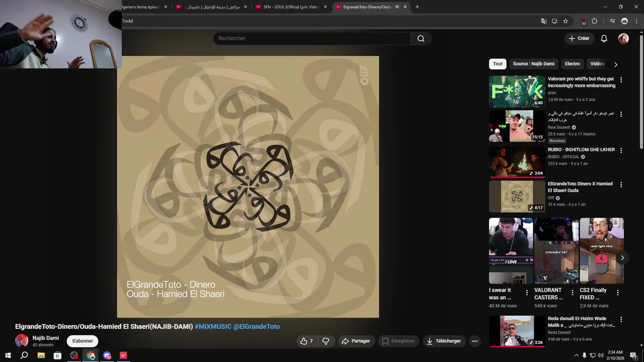The image size is (644, 362).
Task: Click the translate page icon
Action: click(x=544, y=21)
